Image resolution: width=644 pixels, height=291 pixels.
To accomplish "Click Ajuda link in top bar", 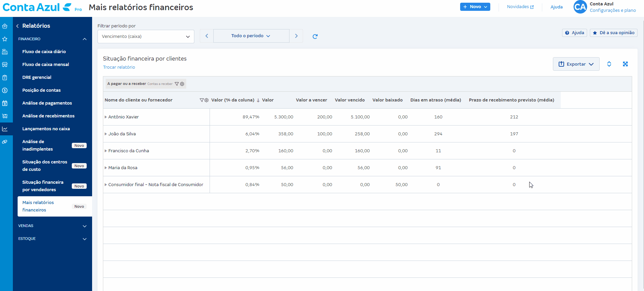I will [x=556, y=7].
